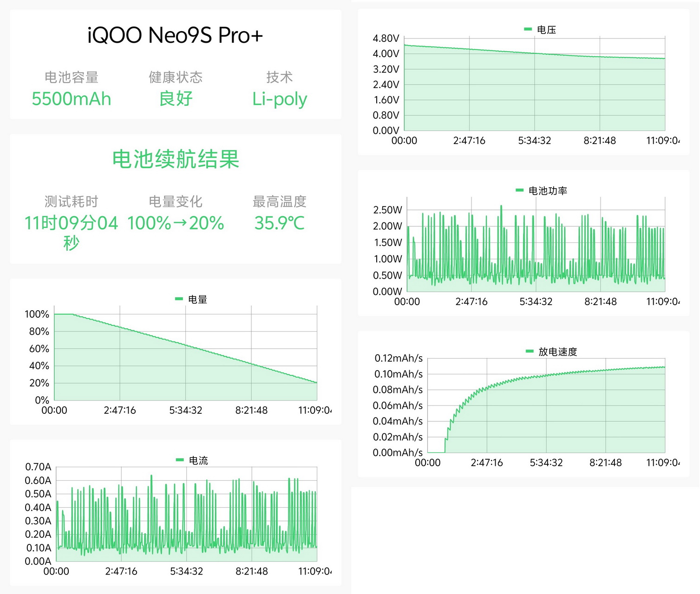The image size is (700, 594).
Task: Click the 测试耗时 label
Action: 72,202
